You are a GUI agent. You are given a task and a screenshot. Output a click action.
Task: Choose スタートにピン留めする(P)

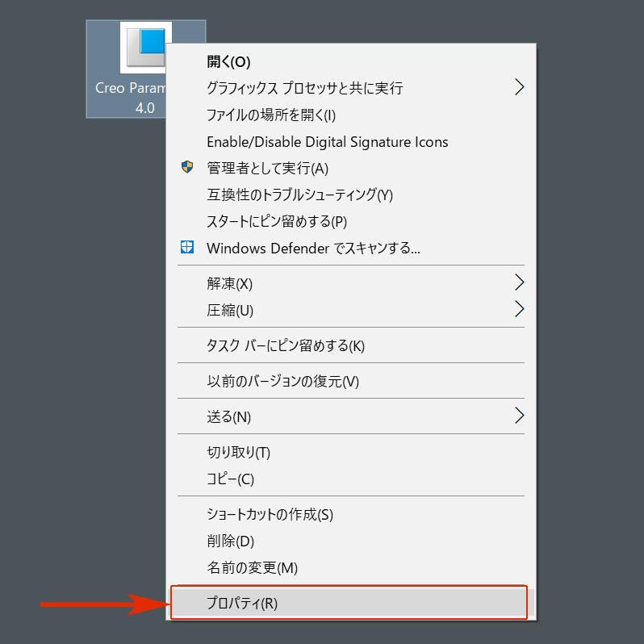276,221
